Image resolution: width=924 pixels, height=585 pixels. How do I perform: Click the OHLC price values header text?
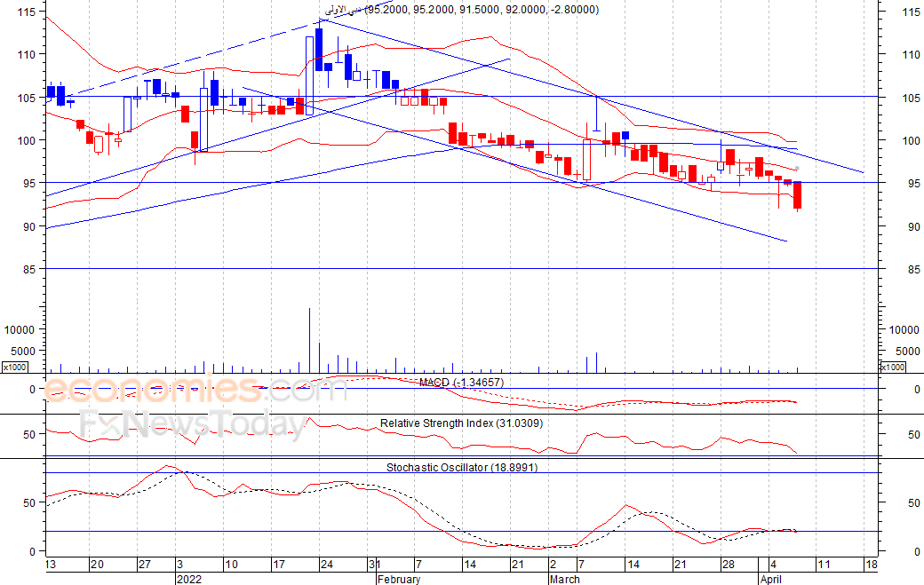click(482, 10)
